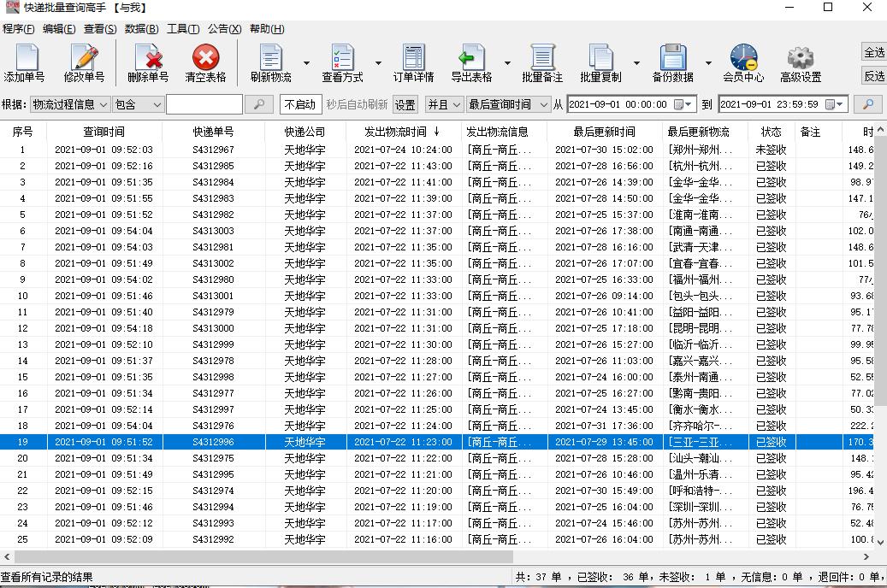
Task: Open the 帮助(H) menu
Action: tap(266, 28)
